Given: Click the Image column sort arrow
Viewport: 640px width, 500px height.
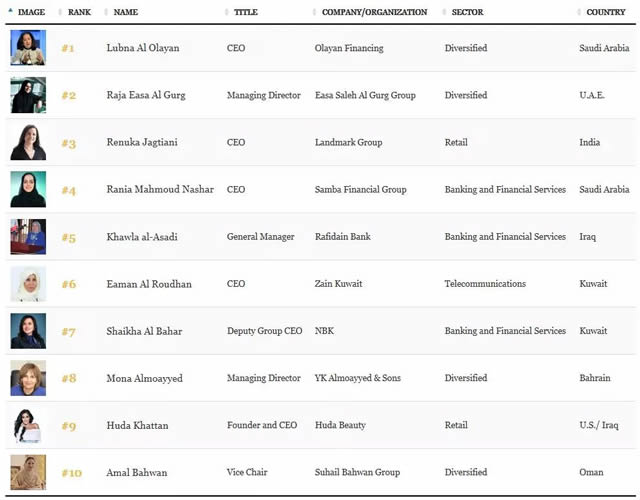Looking at the screenshot, I should coord(12,12).
